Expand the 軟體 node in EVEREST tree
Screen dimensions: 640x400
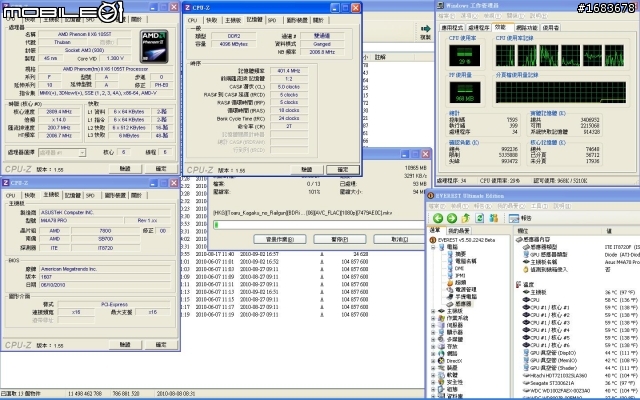pyautogui.click(x=433, y=375)
